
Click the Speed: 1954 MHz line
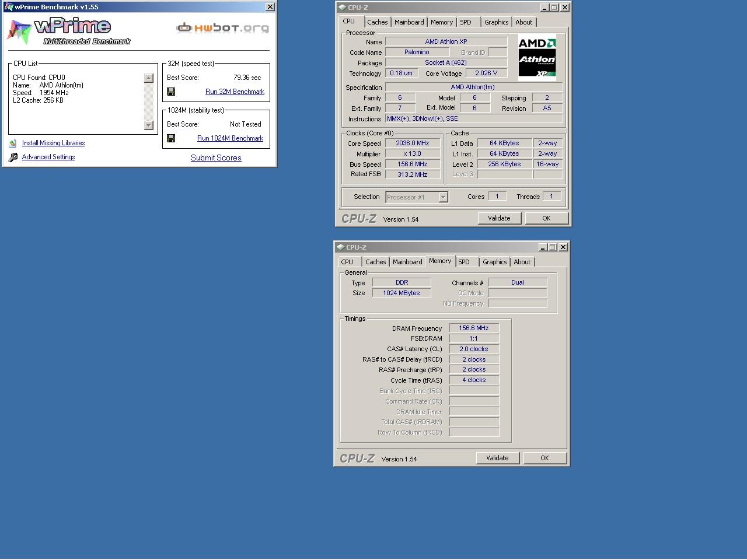[41, 93]
